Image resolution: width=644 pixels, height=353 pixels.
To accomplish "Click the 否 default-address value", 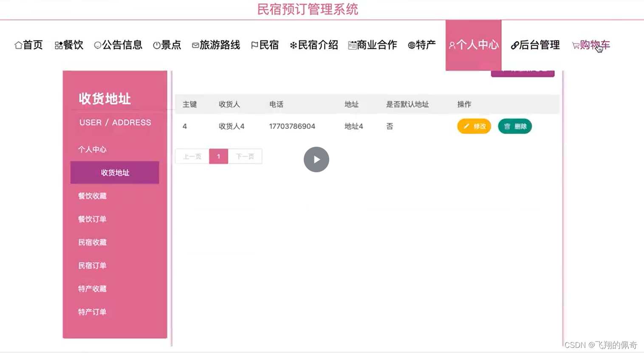I will click(x=390, y=126).
